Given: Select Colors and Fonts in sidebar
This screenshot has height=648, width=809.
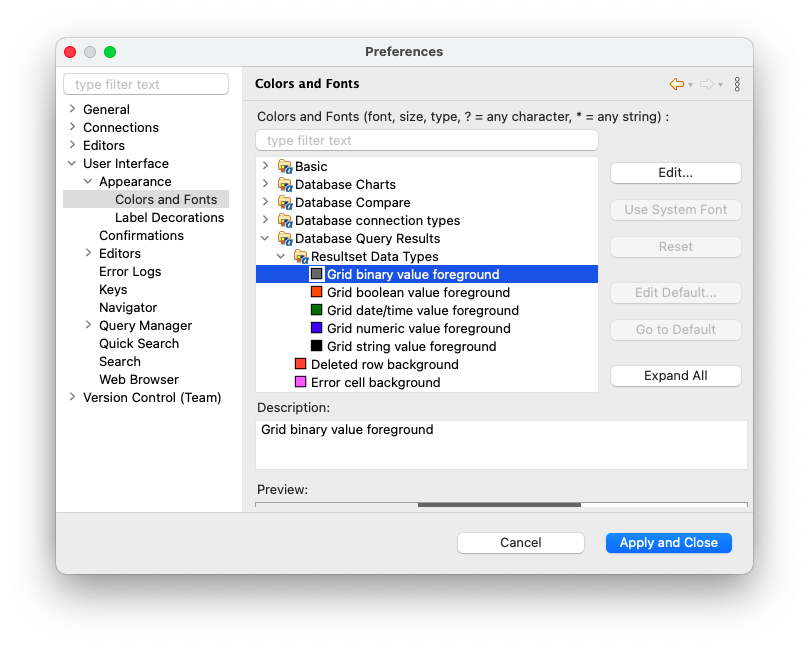Looking at the screenshot, I should pos(166,200).
